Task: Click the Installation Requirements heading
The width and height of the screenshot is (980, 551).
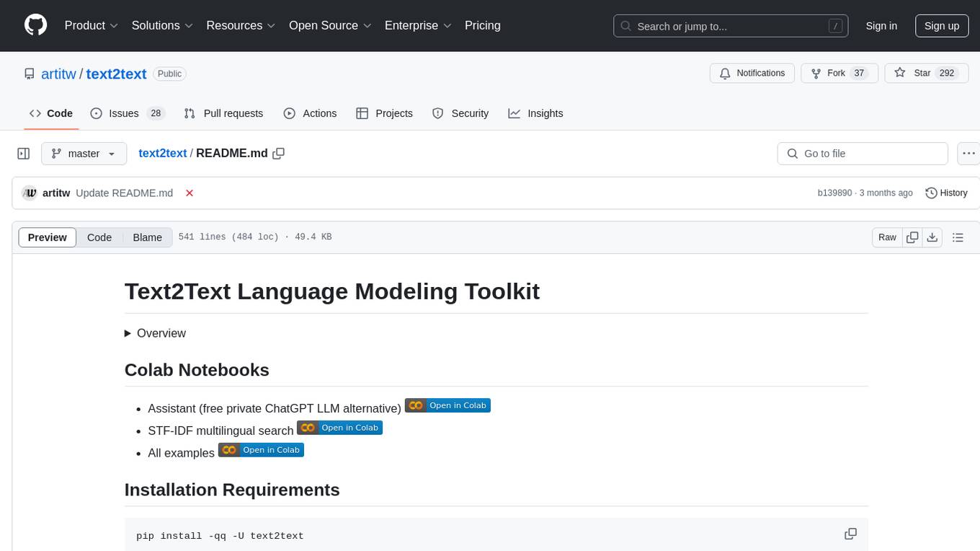Action: click(232, 490)
